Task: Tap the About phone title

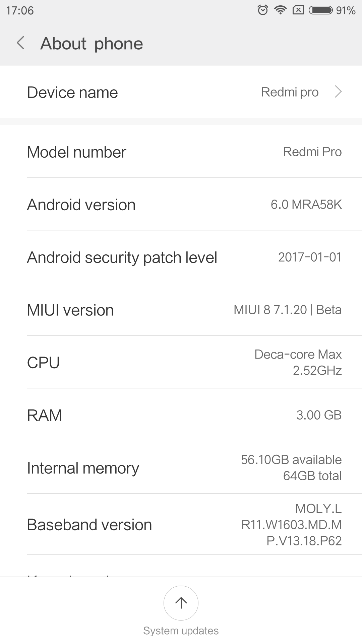Action: (x=92, y=44)
